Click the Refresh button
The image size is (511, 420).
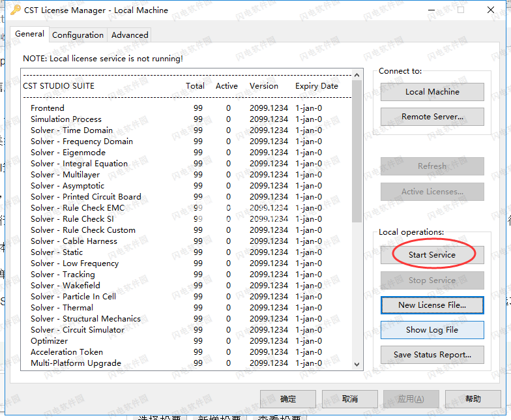pos(432,166)
